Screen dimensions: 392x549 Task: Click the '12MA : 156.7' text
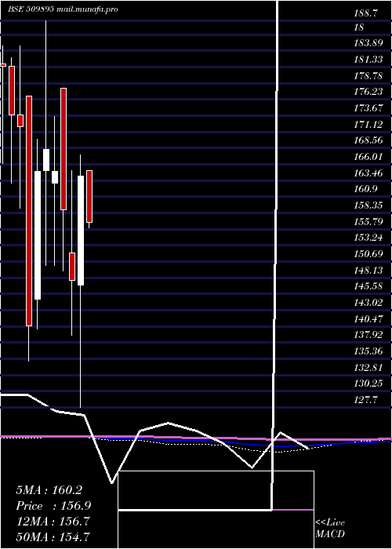(53, 522)
